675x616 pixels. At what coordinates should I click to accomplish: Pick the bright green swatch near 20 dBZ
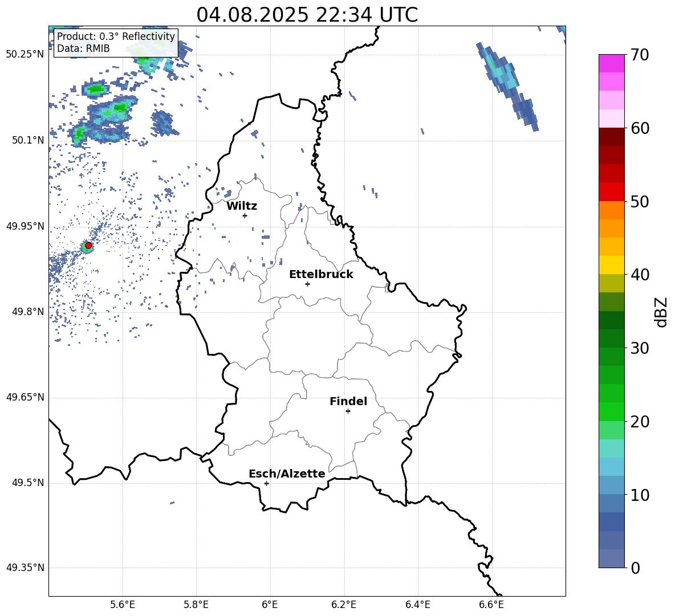(611, 411)
